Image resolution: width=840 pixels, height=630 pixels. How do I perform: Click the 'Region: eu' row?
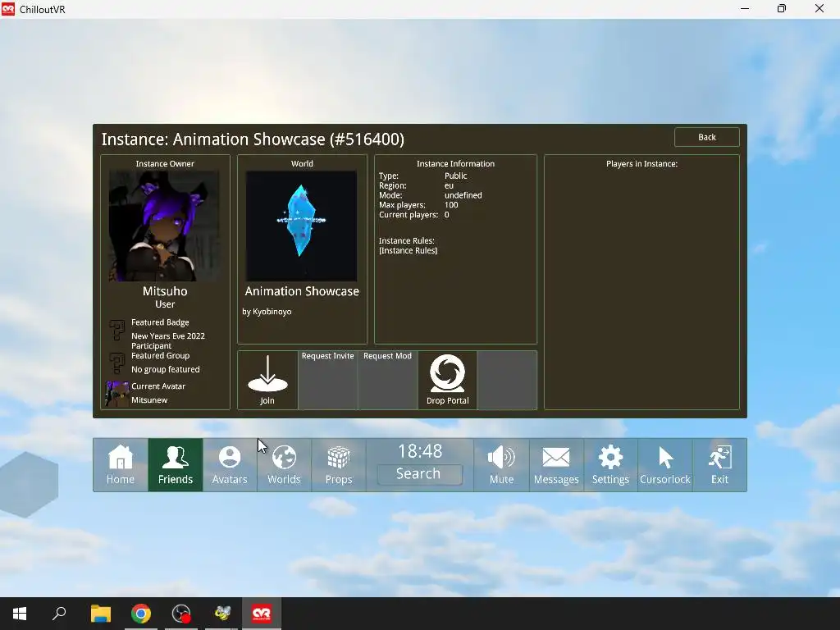point(416,186)
